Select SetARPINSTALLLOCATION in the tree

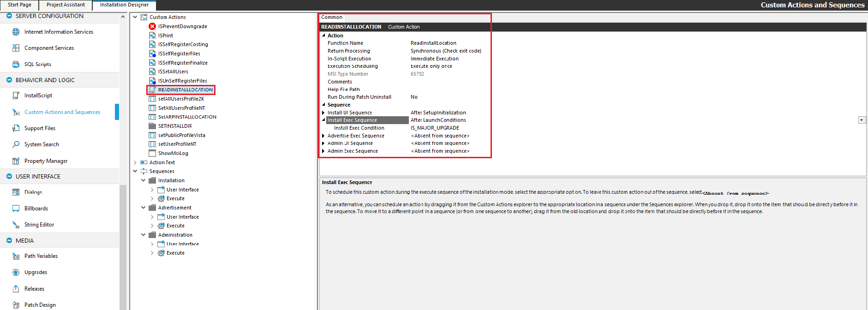(187, 117)
